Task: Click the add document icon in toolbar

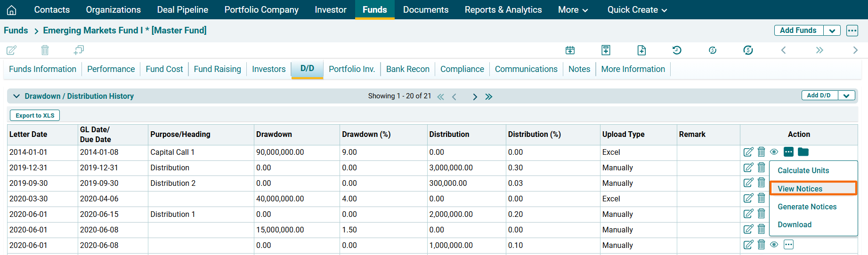Action: pos(641,50)
